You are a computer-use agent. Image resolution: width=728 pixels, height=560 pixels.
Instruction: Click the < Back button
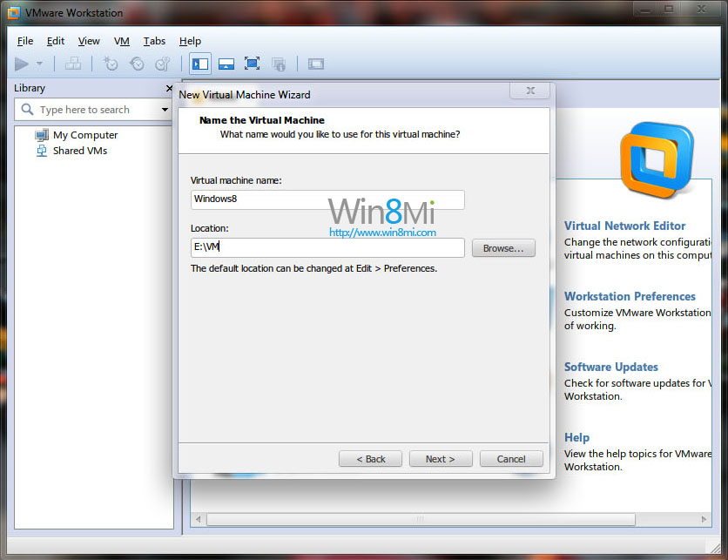(370, 459)
